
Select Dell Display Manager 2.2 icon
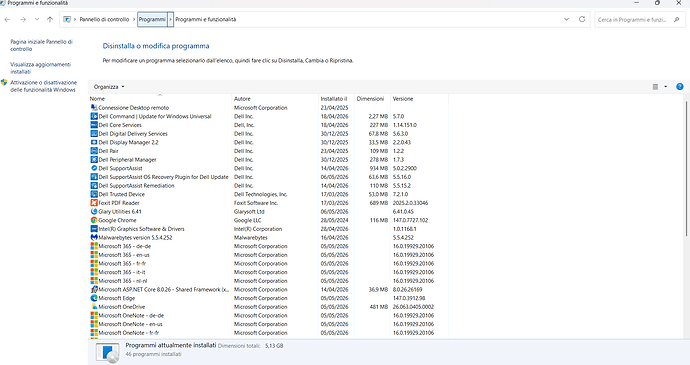click(94, 142)
